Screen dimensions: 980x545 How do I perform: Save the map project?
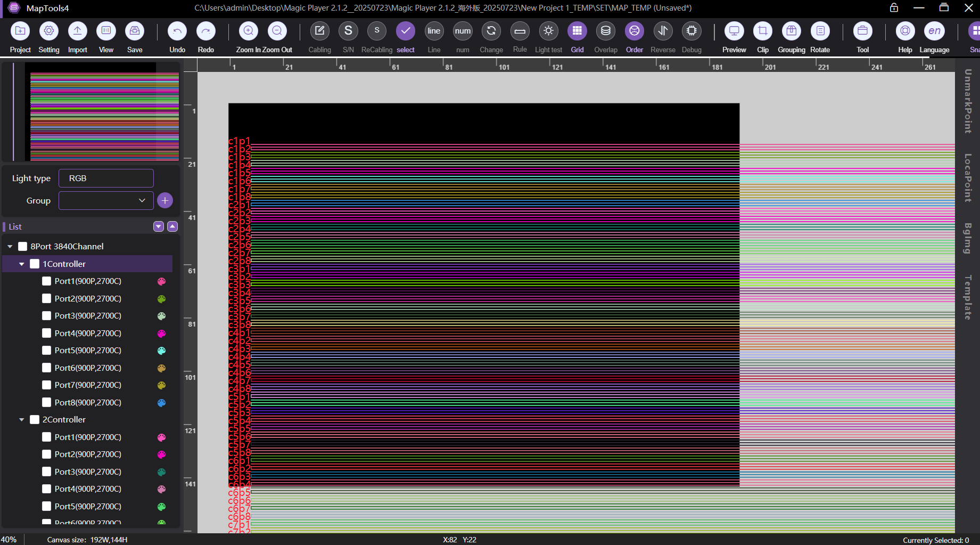pyautogui.click(x=135, y=31)
